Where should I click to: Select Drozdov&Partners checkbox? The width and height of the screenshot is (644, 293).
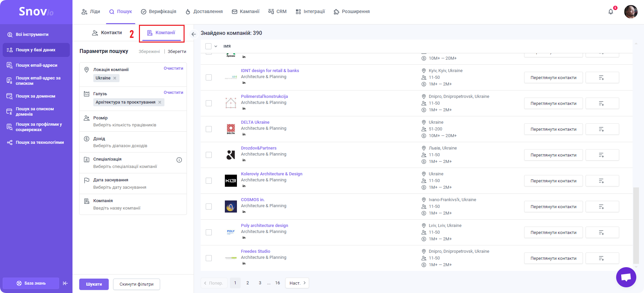tap(209, 155)
